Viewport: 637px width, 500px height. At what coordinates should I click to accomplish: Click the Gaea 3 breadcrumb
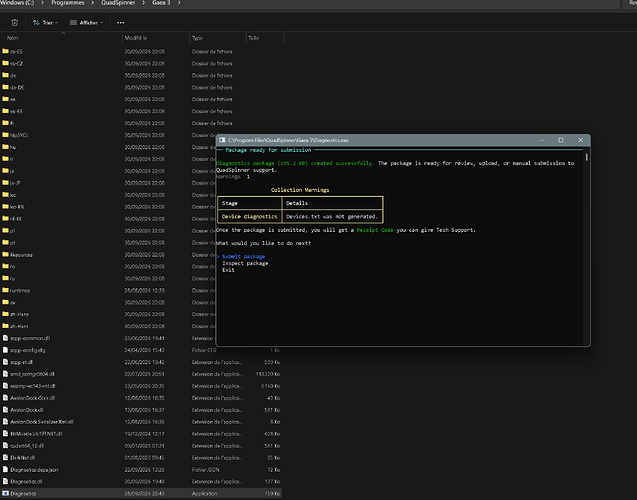click(x=161, y=3)
